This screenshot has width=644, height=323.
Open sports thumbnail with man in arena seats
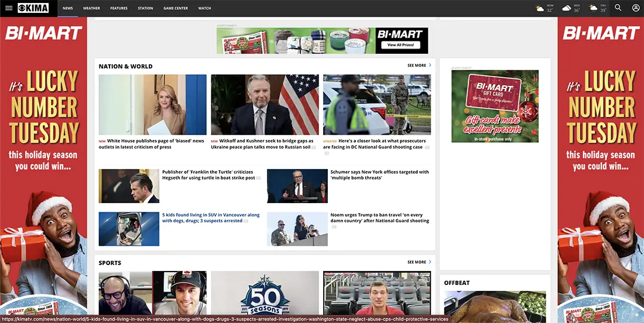(377, 293)
